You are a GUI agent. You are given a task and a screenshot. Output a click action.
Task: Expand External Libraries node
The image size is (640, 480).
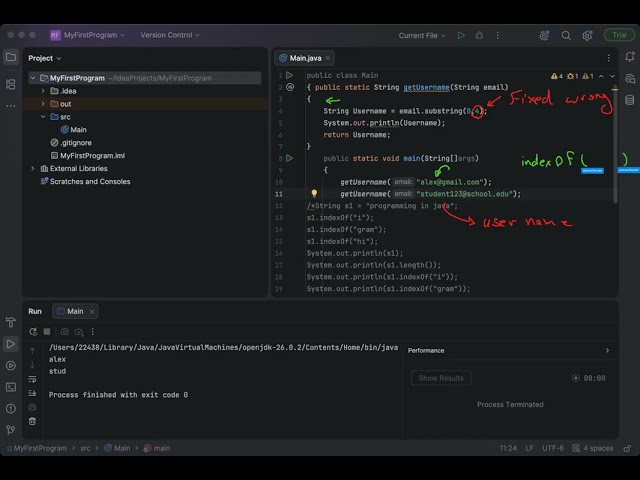point(33,169)
